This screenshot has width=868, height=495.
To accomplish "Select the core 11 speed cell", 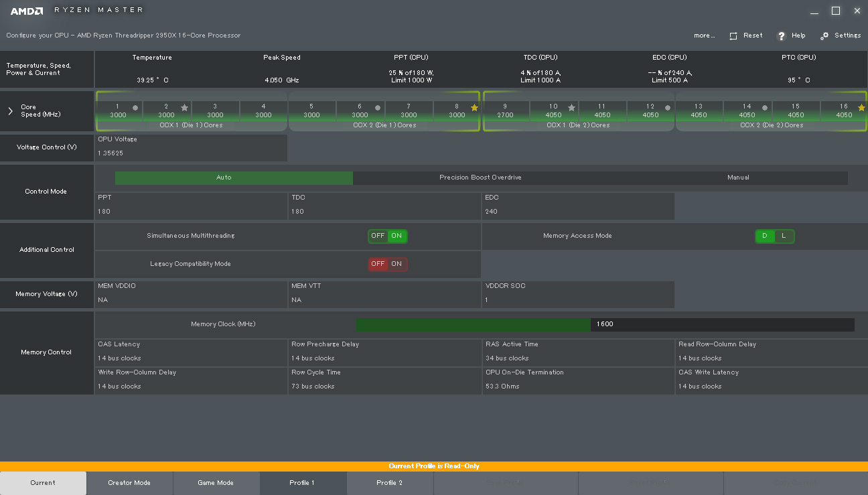I will coord(602,111).
